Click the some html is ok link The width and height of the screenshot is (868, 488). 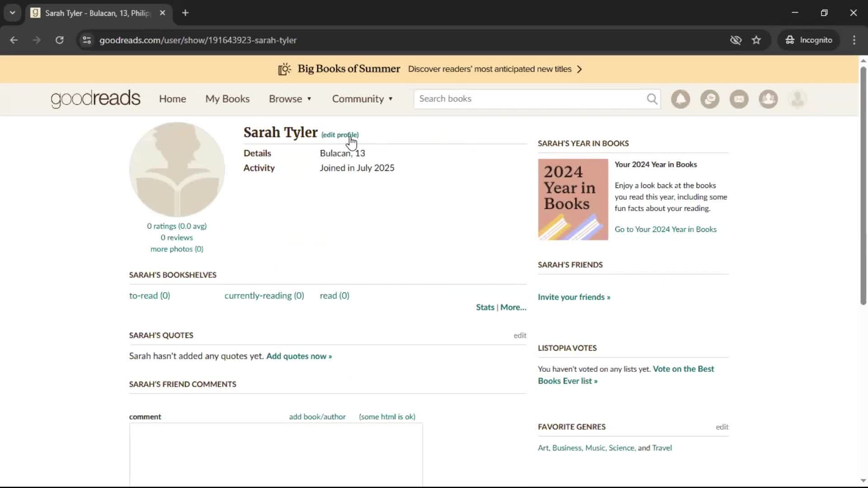coord(387,417)
